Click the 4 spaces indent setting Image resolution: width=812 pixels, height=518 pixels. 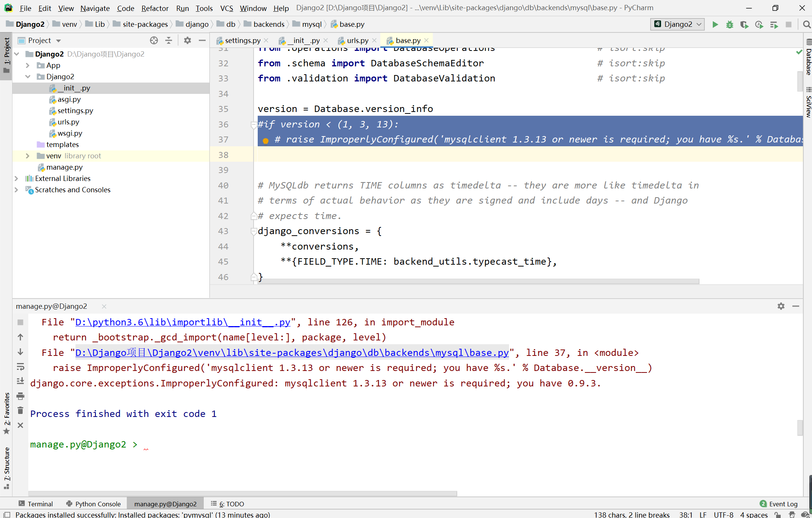[x=754, y=515]
